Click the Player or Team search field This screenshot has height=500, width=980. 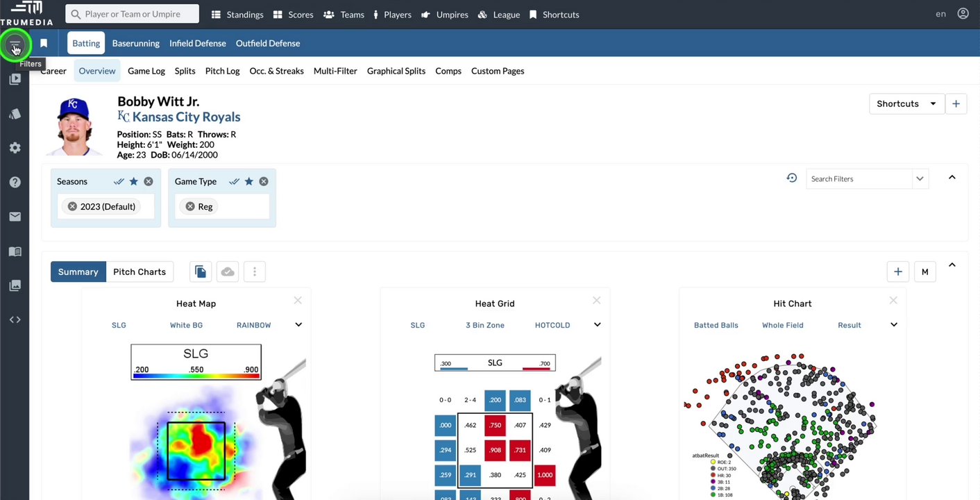click(132, 14)
